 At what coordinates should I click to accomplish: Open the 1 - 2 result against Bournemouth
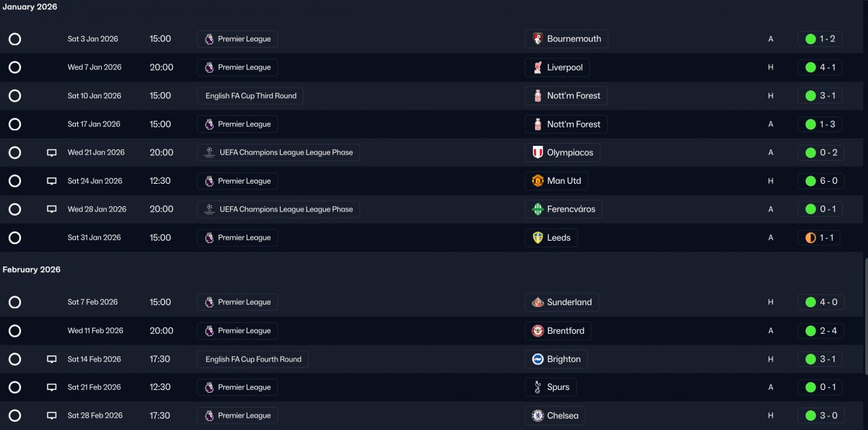pos(821,39)
